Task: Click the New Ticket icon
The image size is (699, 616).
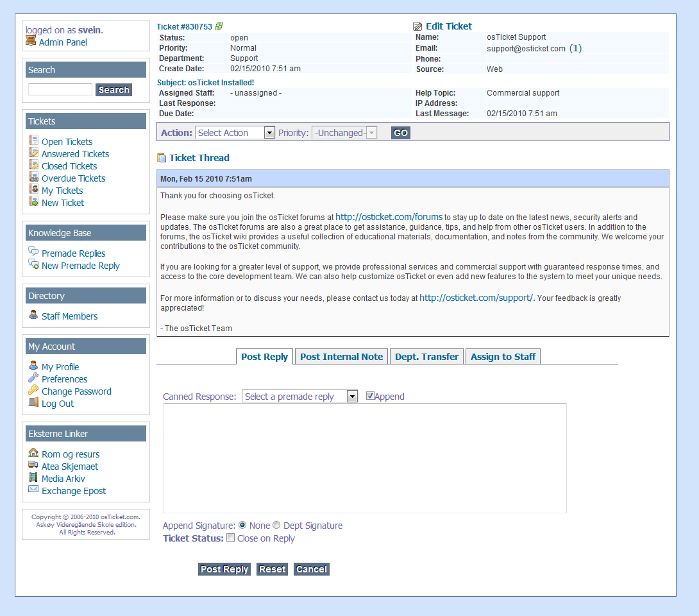Action: [x=33, y=201]
